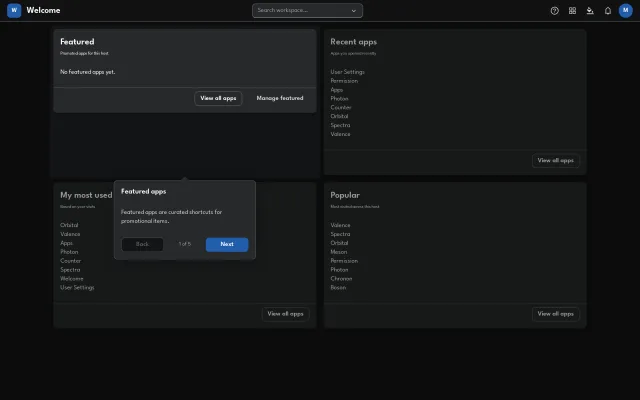Click the Featured card heading
This screenshot has height=400, width=640.
click(x=77, y=42)
